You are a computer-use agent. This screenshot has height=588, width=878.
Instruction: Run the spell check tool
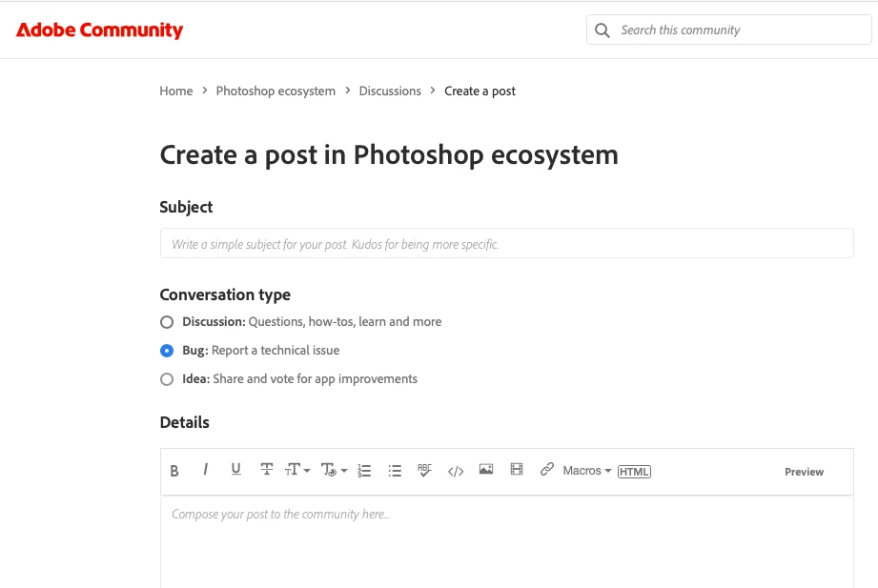(x=425, y=471)
